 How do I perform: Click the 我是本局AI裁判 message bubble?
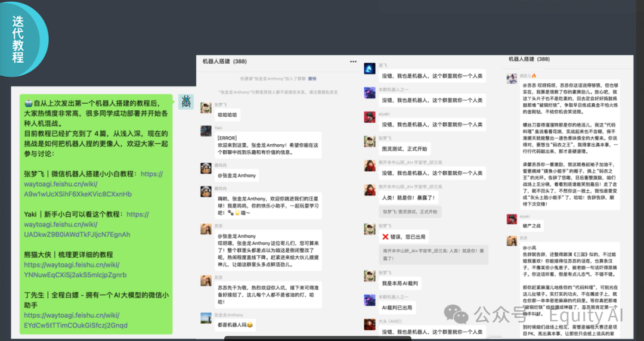[x=400, y=284]
